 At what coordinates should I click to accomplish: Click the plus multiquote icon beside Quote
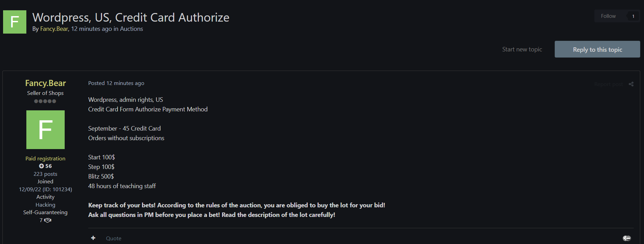point(93,238)
